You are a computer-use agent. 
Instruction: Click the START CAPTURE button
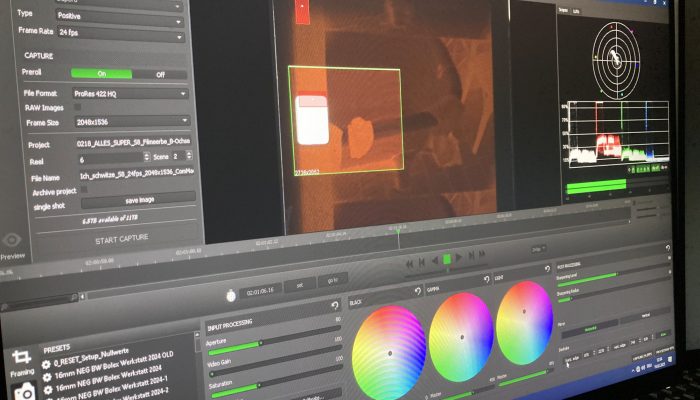click(x=120, y=237)
